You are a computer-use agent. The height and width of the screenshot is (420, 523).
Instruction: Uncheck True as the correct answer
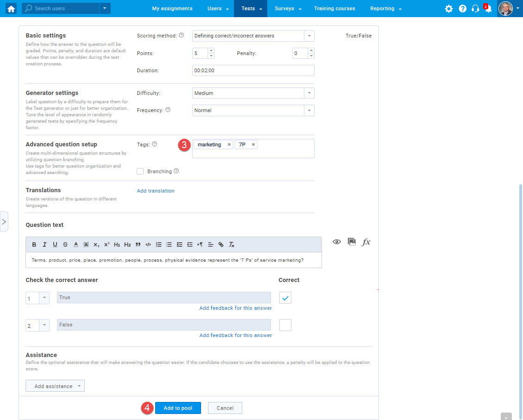coord(285,298)
